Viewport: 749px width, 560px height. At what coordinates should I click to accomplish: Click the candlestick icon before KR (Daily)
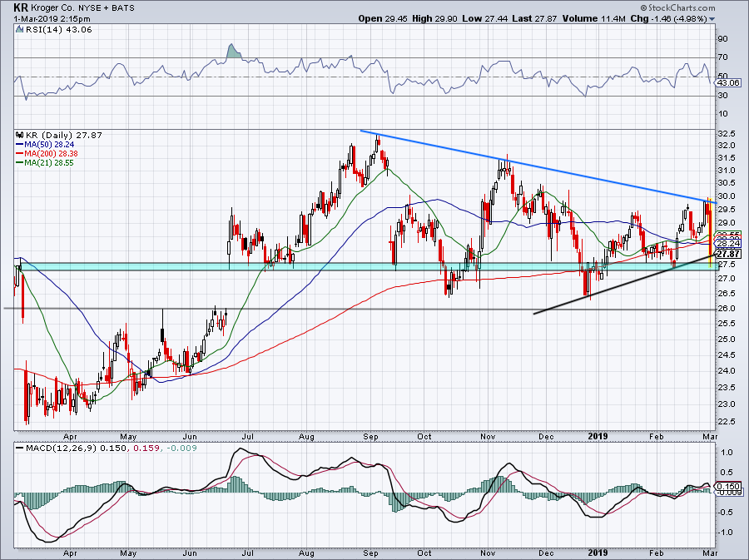click(x=20, y=135)
